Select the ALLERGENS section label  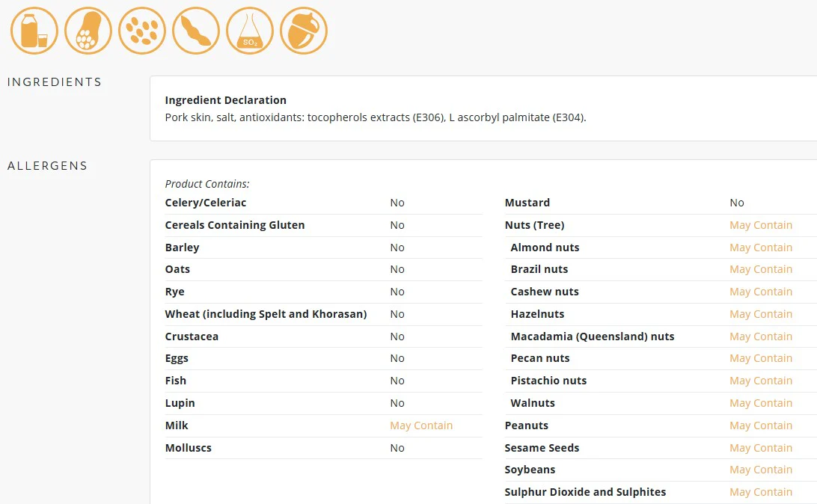click(47, 165)
